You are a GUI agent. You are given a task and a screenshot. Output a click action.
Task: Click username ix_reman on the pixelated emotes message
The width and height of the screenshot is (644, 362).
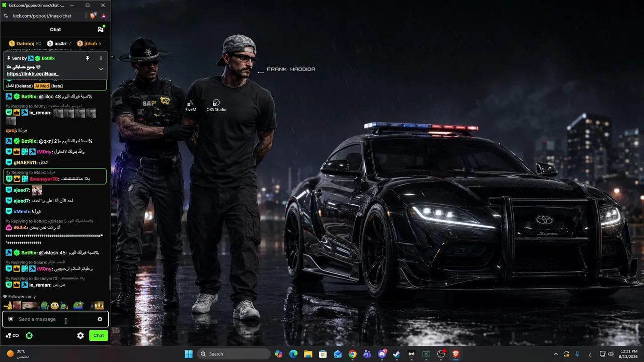click(x=40, y=113)
